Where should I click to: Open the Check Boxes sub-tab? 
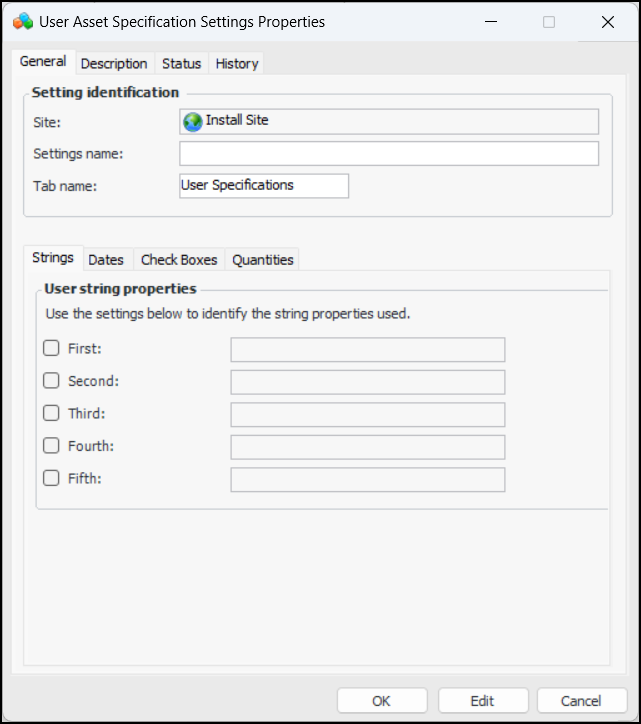coord(179,259)
